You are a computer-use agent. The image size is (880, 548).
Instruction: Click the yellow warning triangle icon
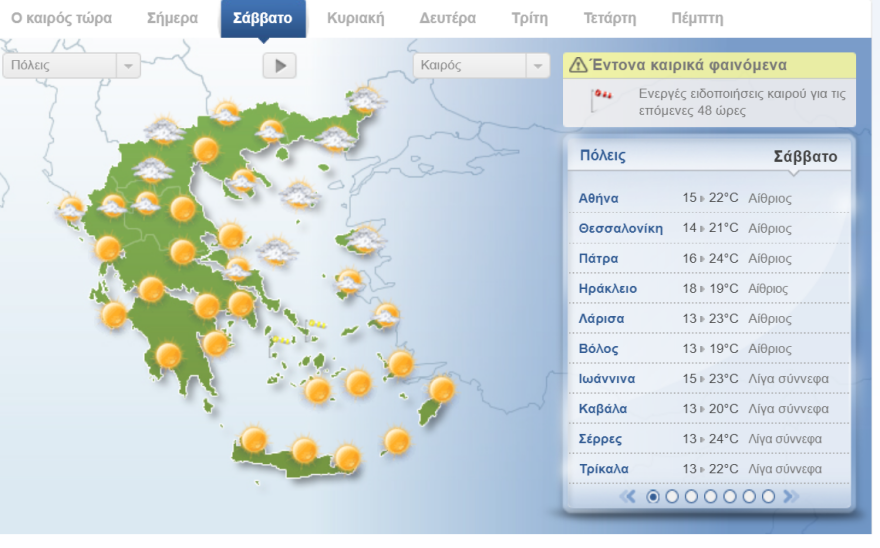pyautogui.click(x=578, y=66)
